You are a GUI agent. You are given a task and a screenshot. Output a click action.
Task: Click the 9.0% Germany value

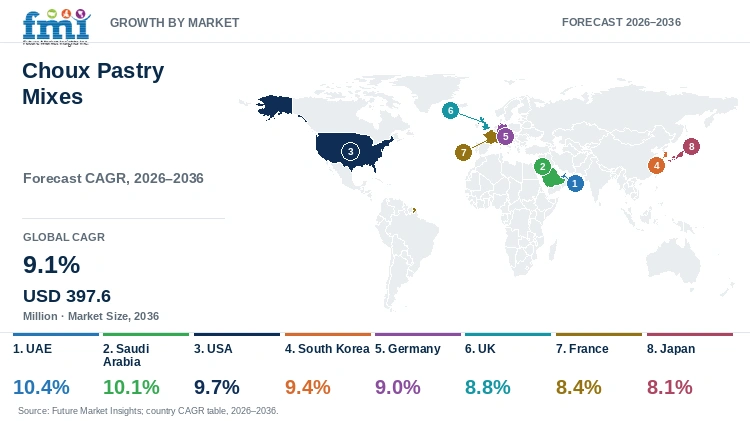click(397, 387)
